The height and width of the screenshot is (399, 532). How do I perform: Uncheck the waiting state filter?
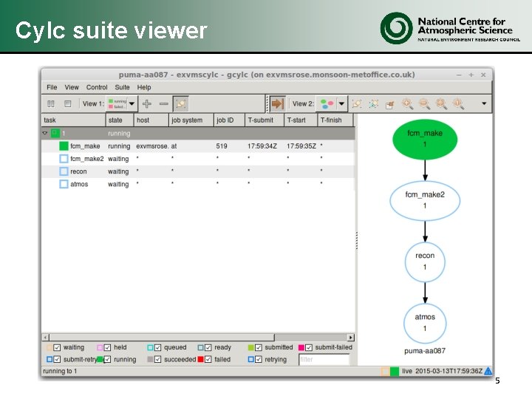click(x=57, y=347)
